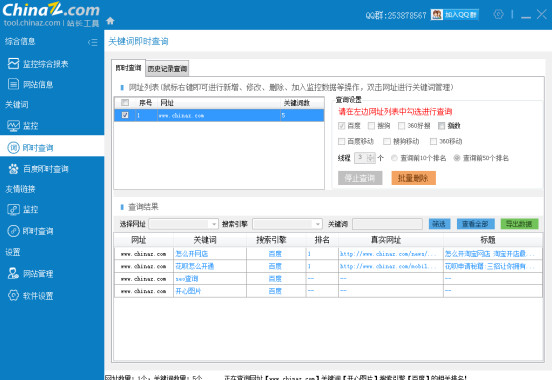Screen dimensions: 555x380
Task: Click the friend-link 监控 link icon
Action: coord(13,209)
